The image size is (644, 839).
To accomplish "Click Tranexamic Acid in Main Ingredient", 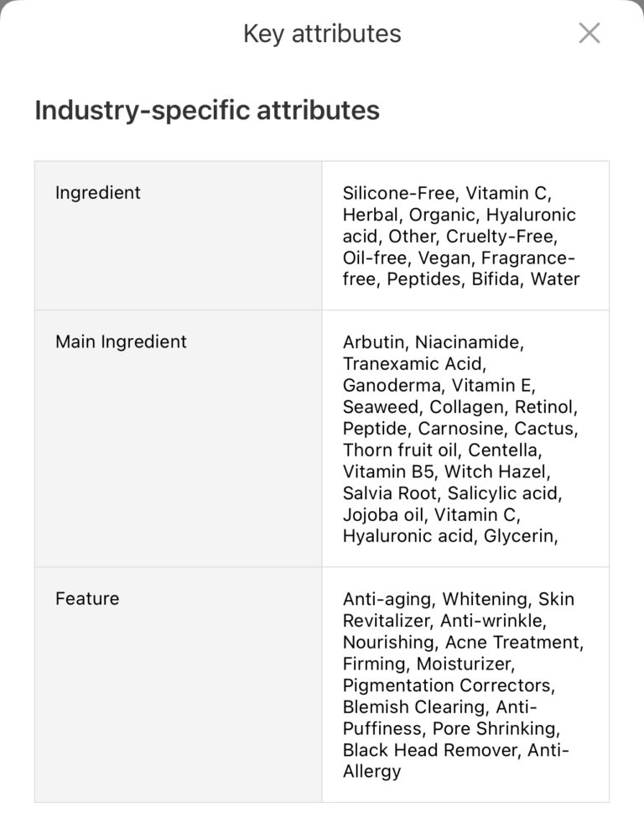I will pos(413,364).
